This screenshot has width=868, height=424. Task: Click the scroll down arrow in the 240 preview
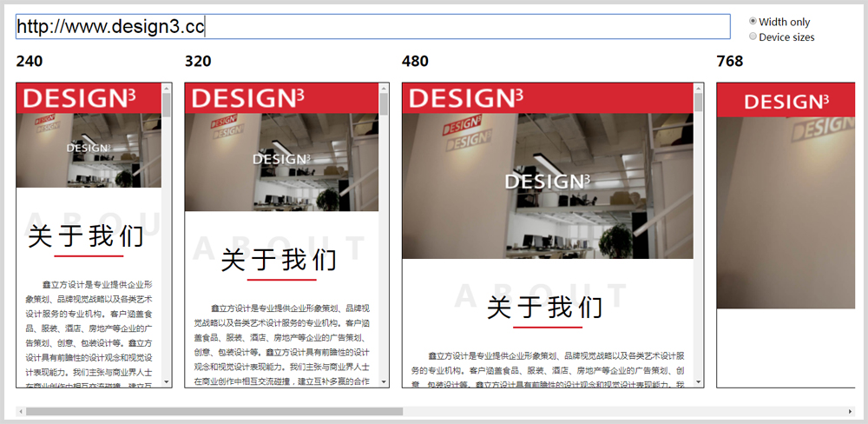[x=166, y=382]
